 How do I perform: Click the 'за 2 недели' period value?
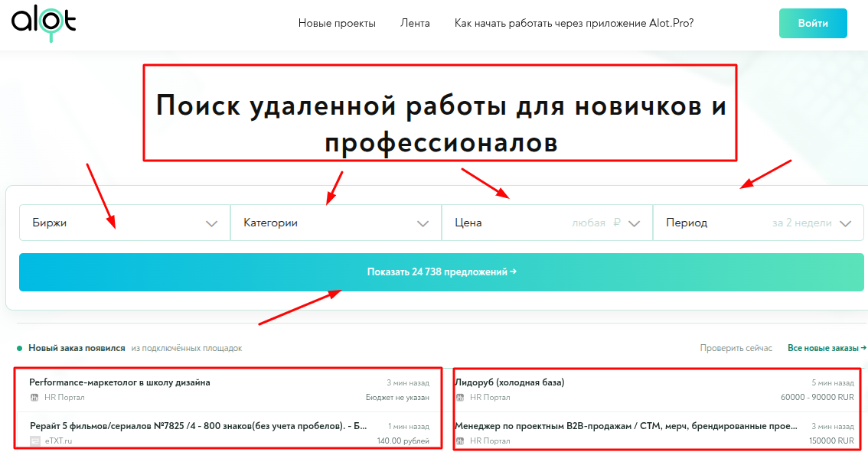click(802, 223)
